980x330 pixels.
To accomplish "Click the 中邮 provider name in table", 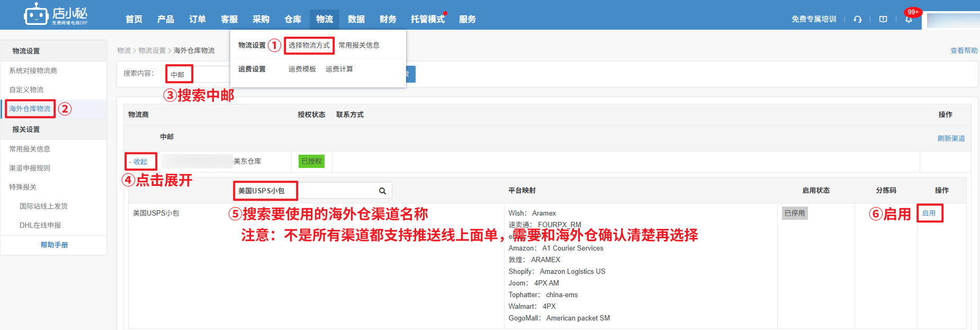I will pos(167,137).
